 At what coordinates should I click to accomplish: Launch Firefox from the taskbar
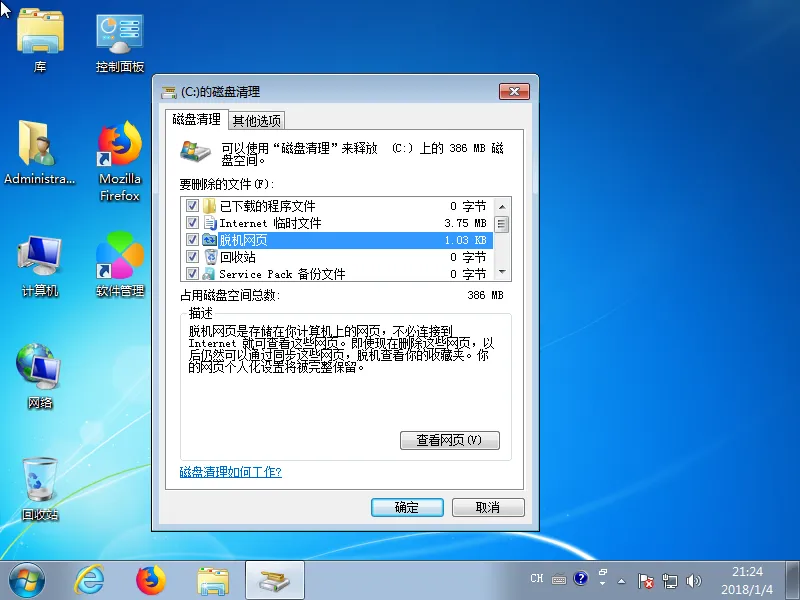(151, 581)
